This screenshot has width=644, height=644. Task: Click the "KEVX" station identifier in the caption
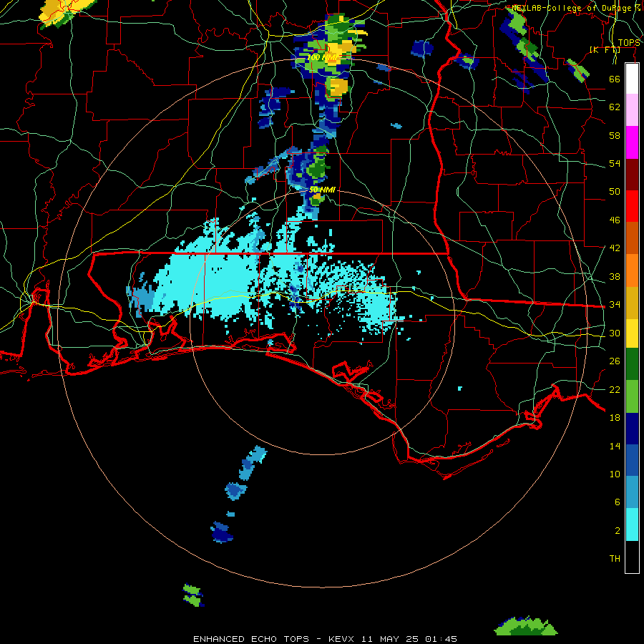(x=341, y=639)
